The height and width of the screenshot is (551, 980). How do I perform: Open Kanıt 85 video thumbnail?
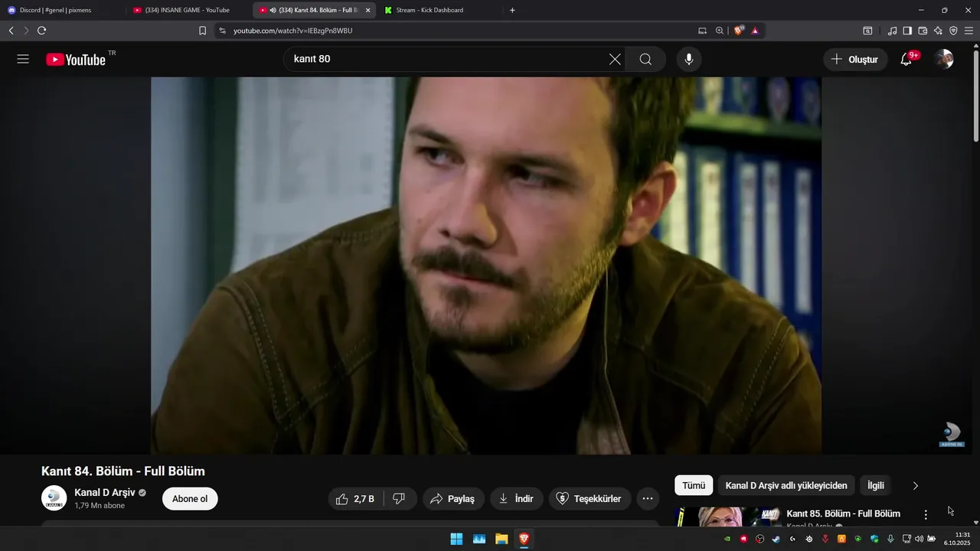[x=728, y=517]
